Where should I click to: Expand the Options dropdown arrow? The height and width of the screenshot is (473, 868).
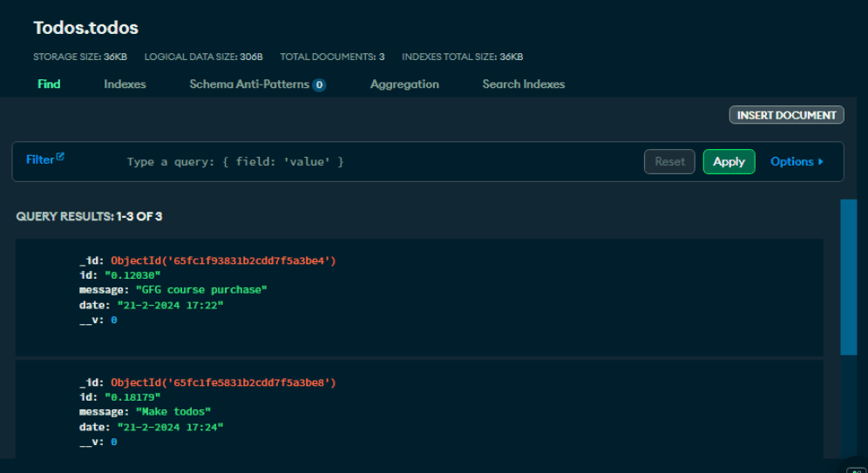point(820,161)
